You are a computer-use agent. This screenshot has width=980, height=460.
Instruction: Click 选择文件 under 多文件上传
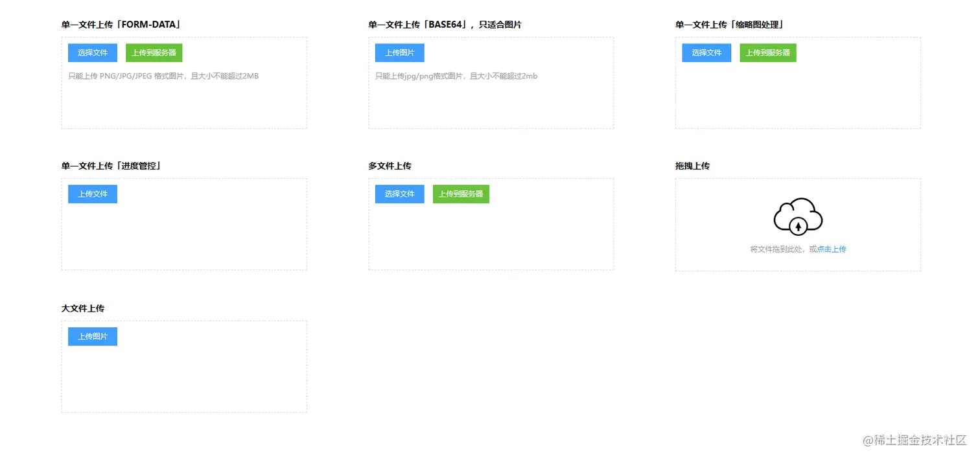399,194
